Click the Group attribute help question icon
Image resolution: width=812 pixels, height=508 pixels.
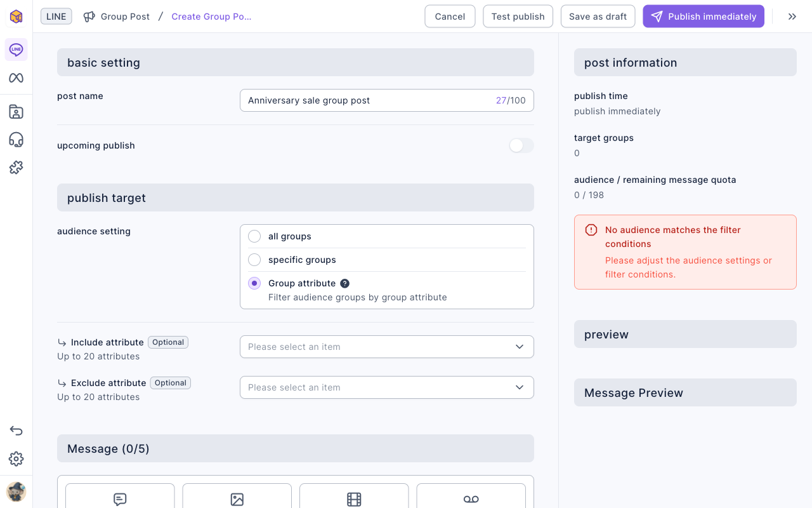pyautogui.click(x=344, y=283)
